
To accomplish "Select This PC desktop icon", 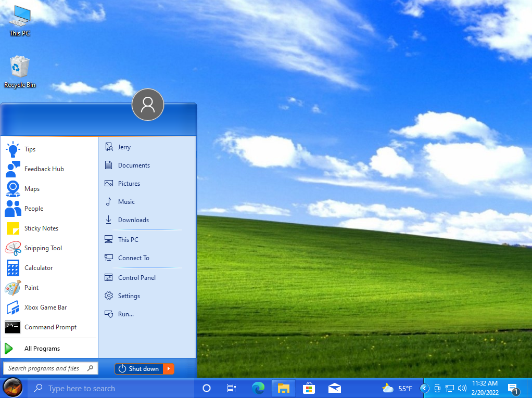I will [20, 21].
